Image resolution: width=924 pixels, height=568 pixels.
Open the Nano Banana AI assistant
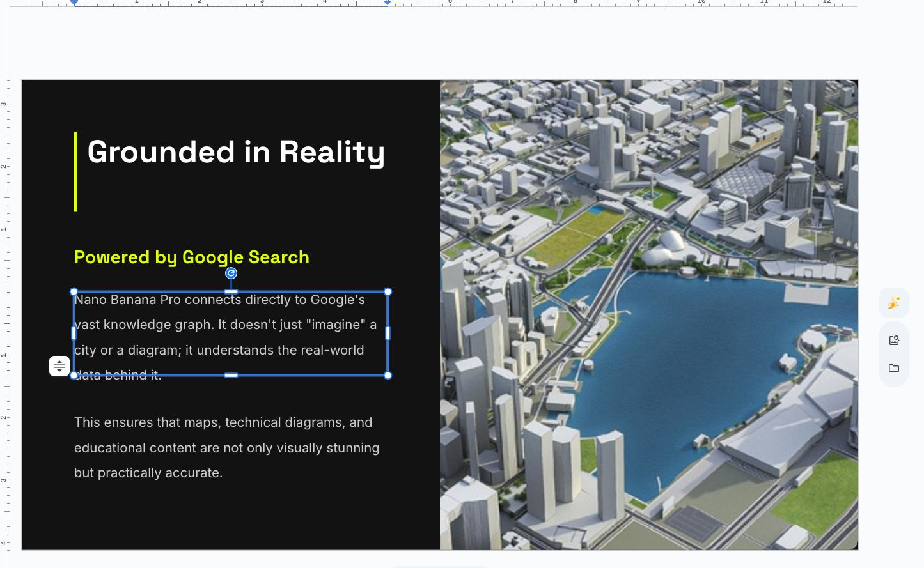893,302
